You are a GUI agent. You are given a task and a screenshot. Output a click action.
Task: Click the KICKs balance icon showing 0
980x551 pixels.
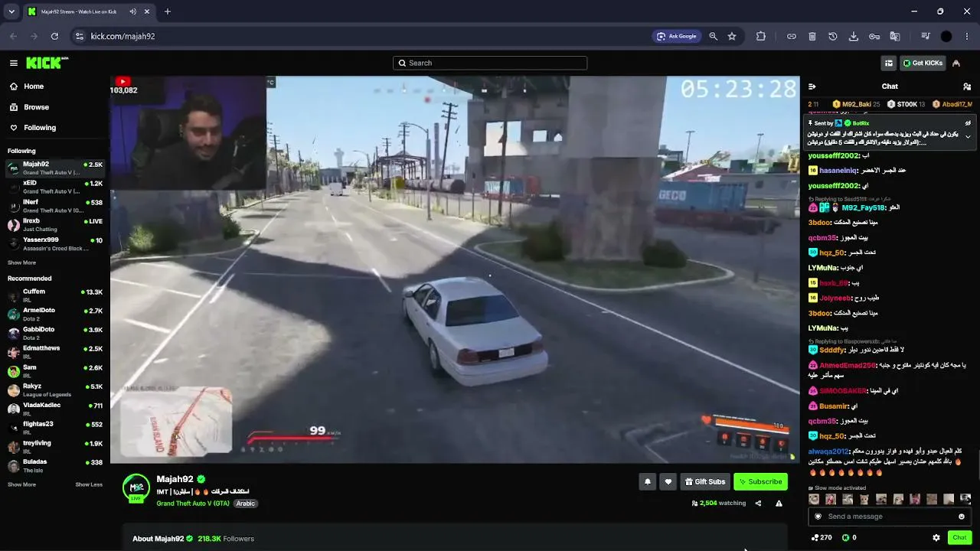[x=849, y=538]
